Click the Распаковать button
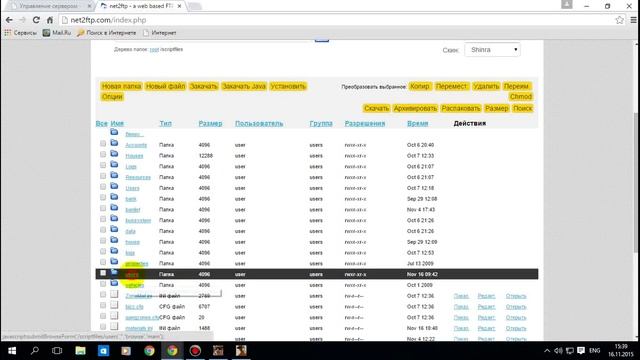The height and width of the screenshot is (360, 640). pyautogui.click(x=461, y=108)
